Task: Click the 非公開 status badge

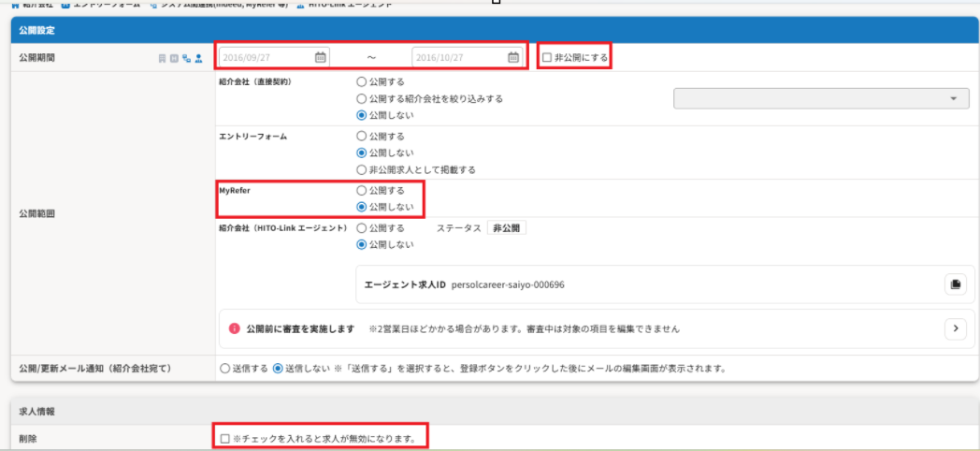Action: coord(506,228)
